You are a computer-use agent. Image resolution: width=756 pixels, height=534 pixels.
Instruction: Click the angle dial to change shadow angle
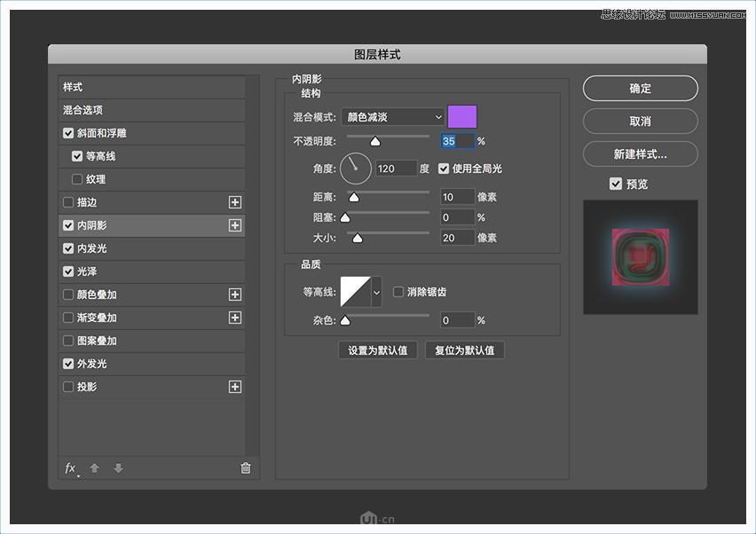point(354,169)
